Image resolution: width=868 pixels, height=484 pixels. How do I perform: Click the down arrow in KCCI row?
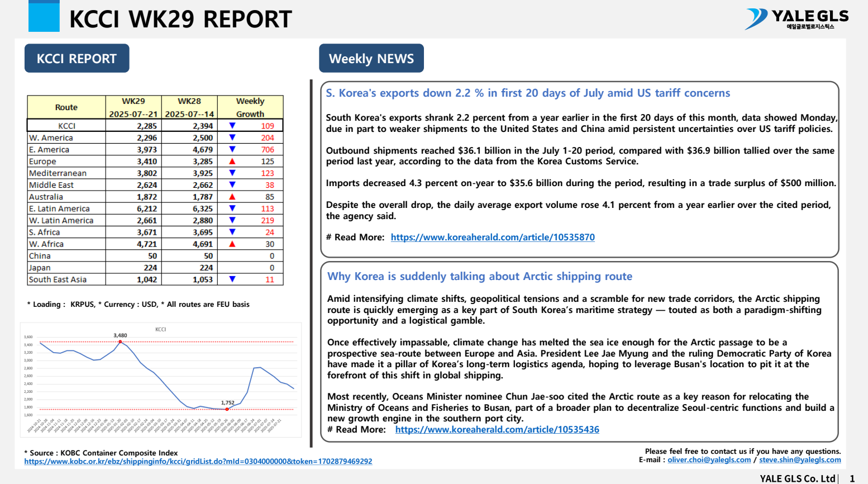coord(232,126)
